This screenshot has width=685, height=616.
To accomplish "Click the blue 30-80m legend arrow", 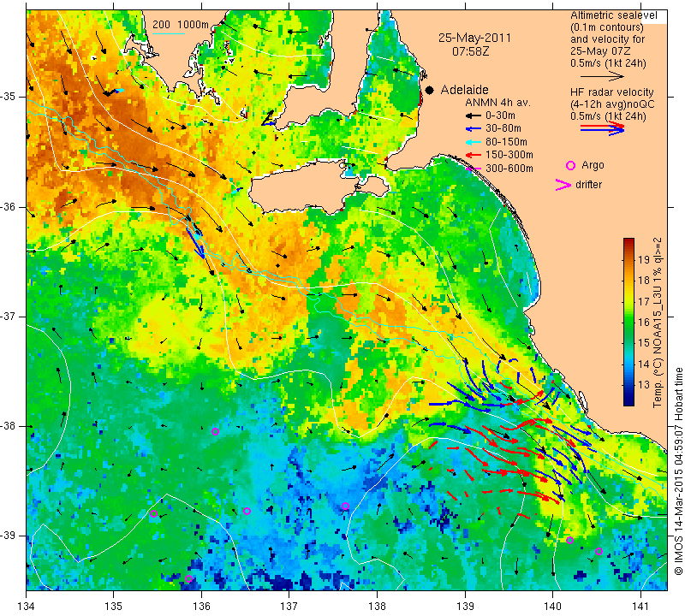I will coord(473,129).
